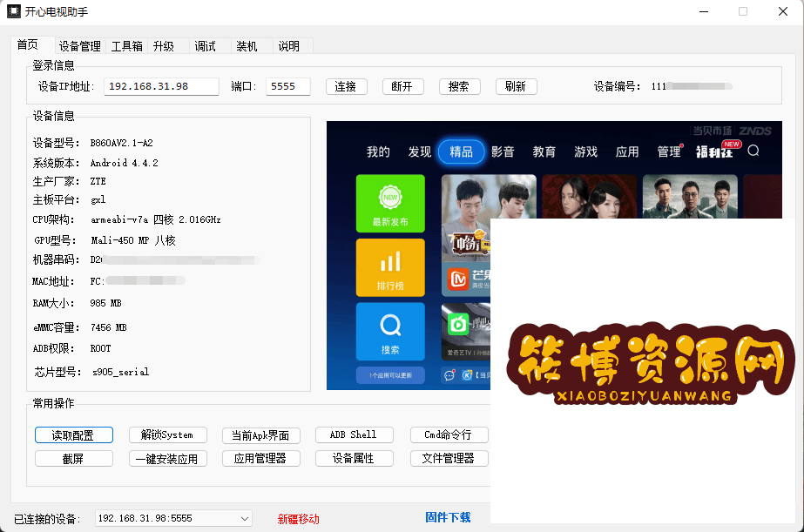
Task: Click the ZTE manufacturer value
Action: 98,181
